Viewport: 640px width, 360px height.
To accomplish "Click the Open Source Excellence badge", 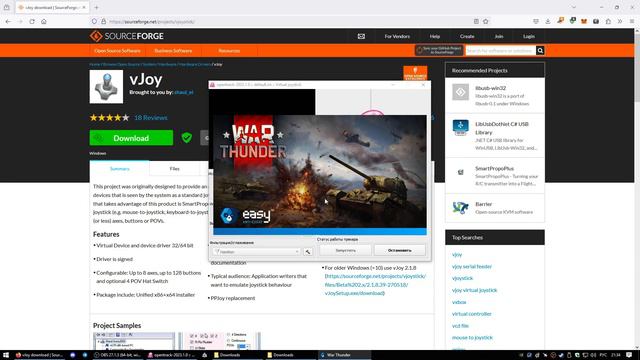I will pos(415,73).
